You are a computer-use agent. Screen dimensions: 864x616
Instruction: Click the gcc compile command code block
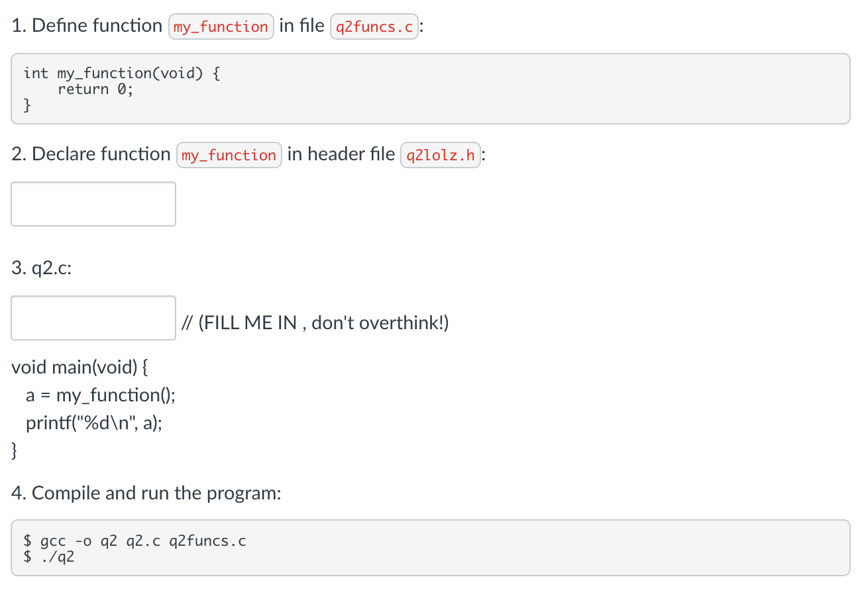pyautogui.click(x=135, y=540)
